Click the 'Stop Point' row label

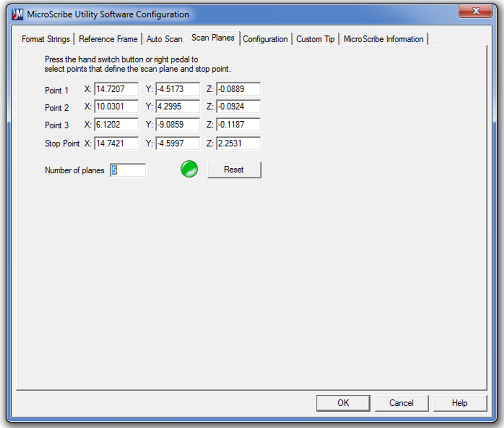click(x=62, y=144)
